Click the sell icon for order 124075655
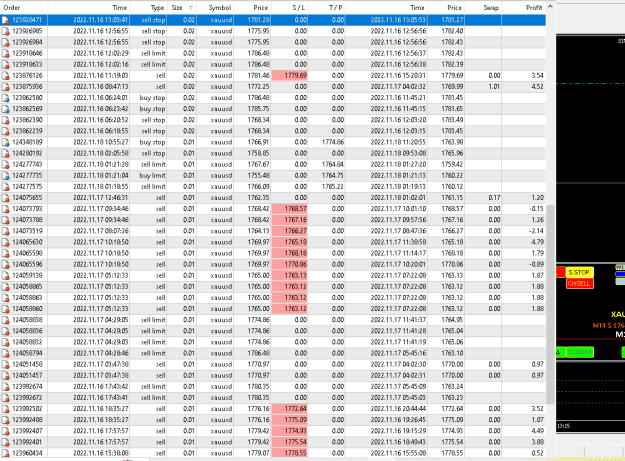The width and height of the screenshot is (625, 461). [6, 198]
